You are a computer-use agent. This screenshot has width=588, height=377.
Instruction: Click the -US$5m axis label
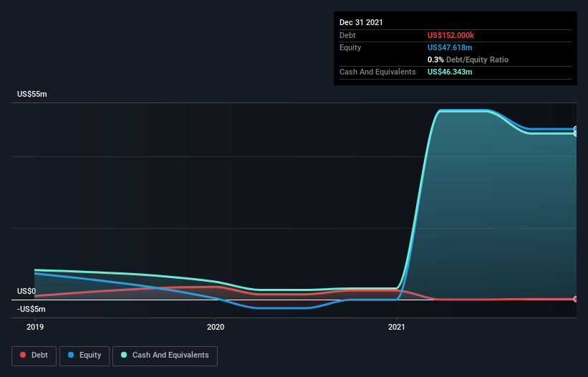(x=31, y=309)
